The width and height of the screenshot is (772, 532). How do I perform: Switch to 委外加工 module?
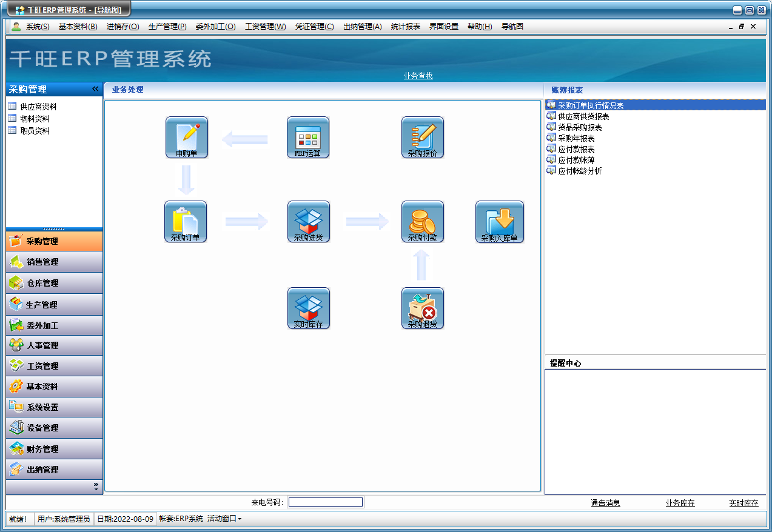coord(54,325)
